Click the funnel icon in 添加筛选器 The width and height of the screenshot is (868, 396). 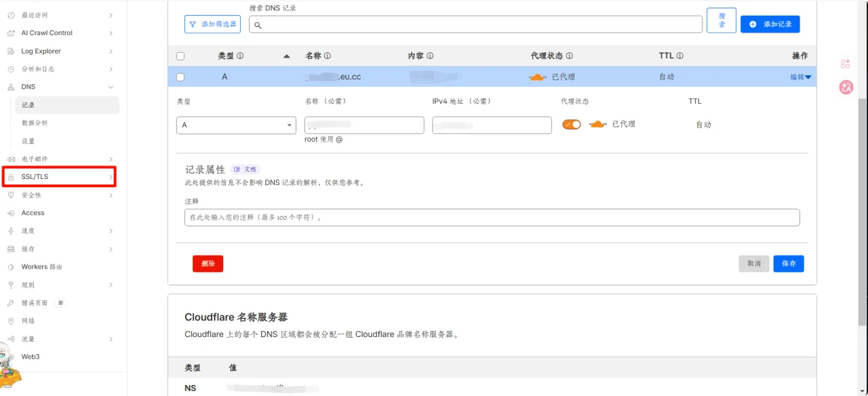[193, 24]
